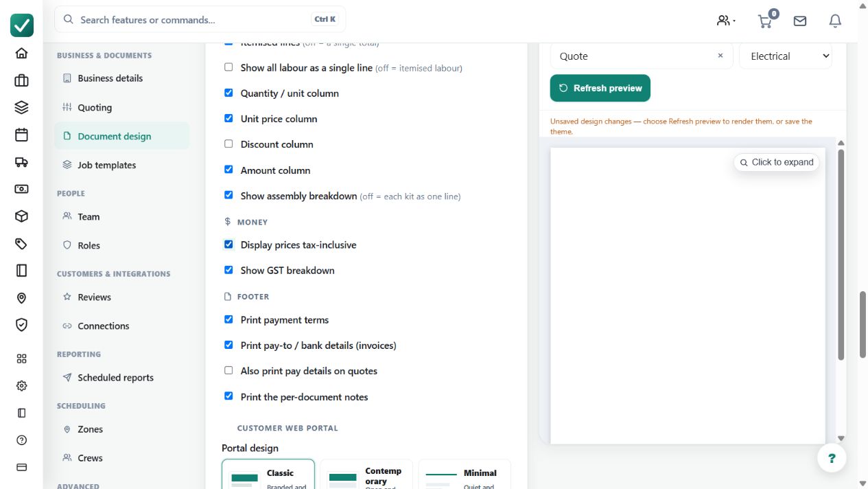Viewport: 868px width, 489px height.
Task: Open Team under People section
Action: 121,216
